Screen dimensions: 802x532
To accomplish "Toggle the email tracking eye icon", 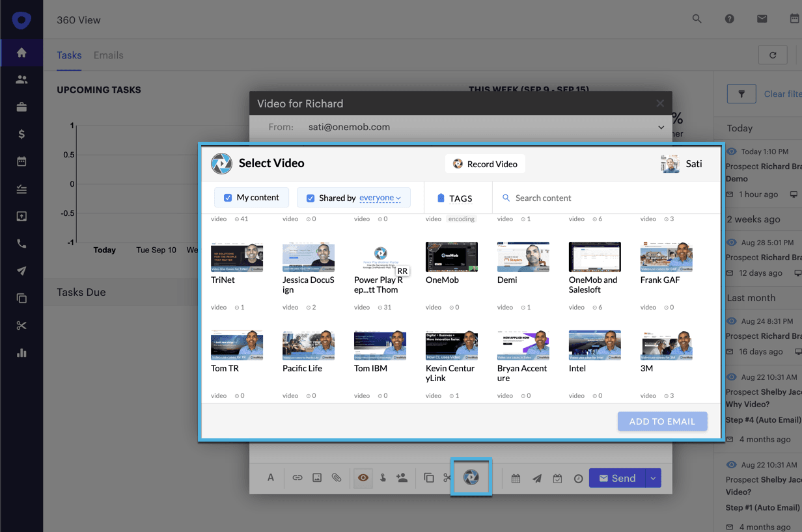I will (x=363, y=478).
